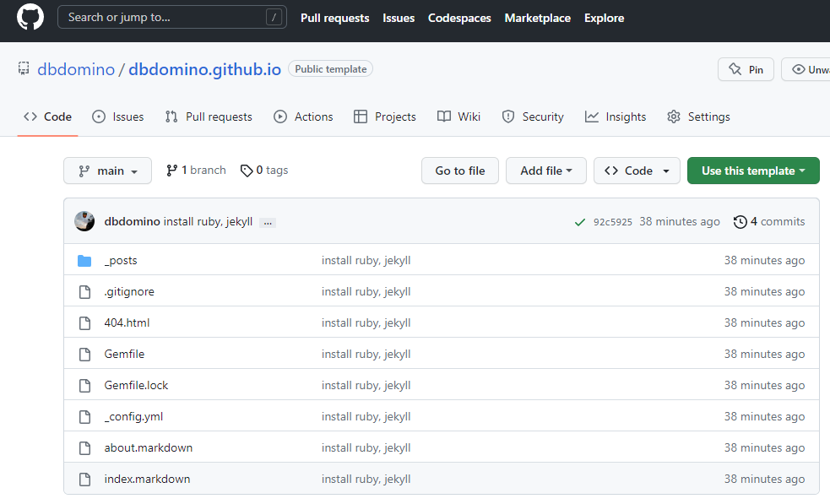Image resolution: width=830 pixels, height=504 pixels.
Task: Switch to the Code tab
Action: coord(47,117)
